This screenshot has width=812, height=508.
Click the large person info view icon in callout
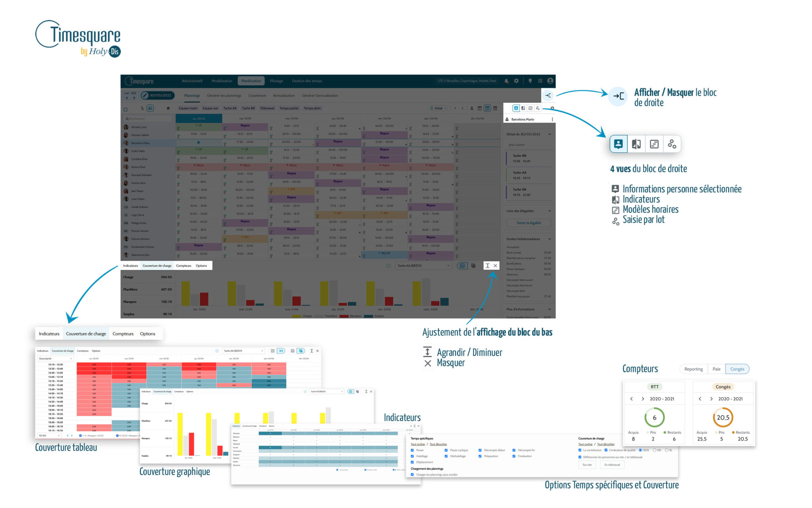click(618, 144)
